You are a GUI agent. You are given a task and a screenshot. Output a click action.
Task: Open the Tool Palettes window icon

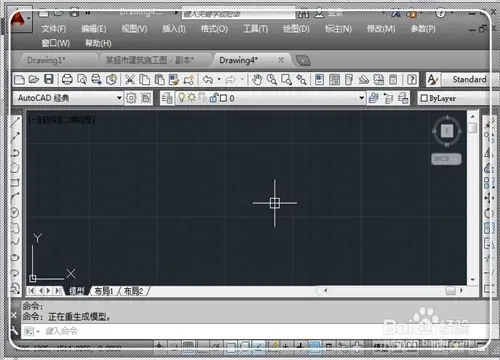[349, 80]
